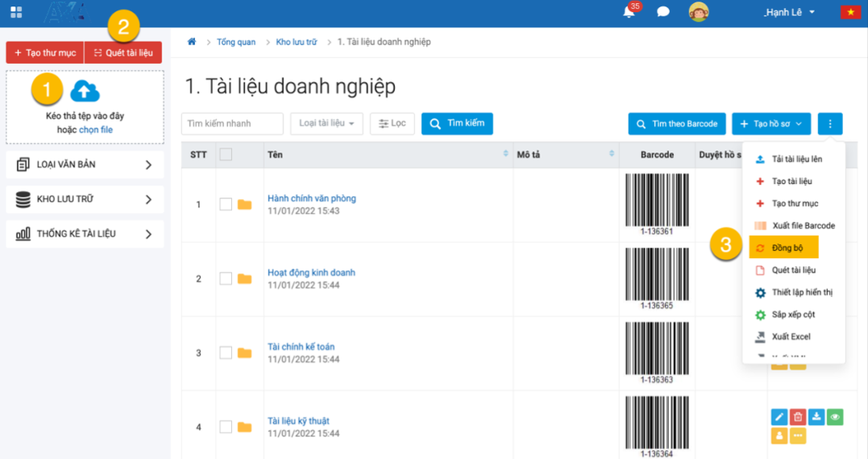Screen dimensions: 868x459
Task: Open the Hoạt động kinh doanh folder link
Action: (311, 273)
